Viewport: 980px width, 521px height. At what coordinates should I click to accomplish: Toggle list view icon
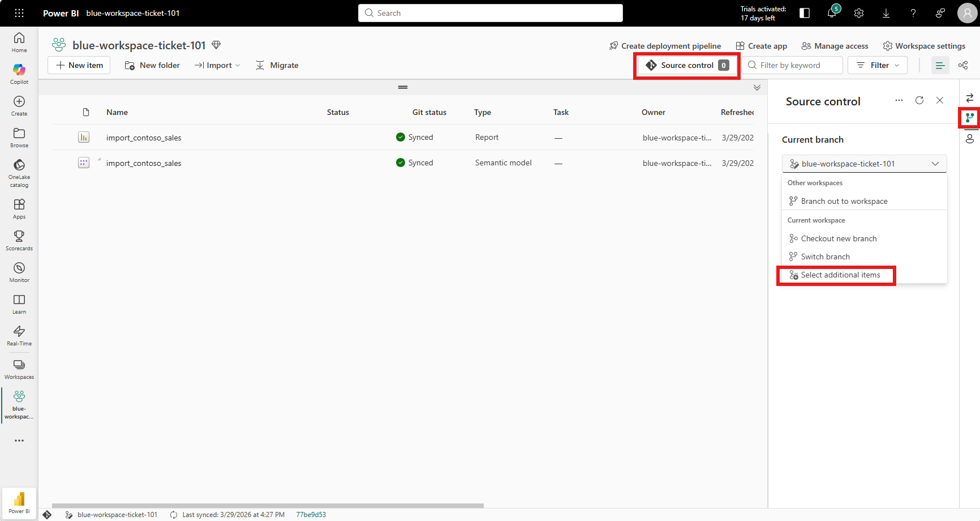pyautogui.click(x=940, y=65)
